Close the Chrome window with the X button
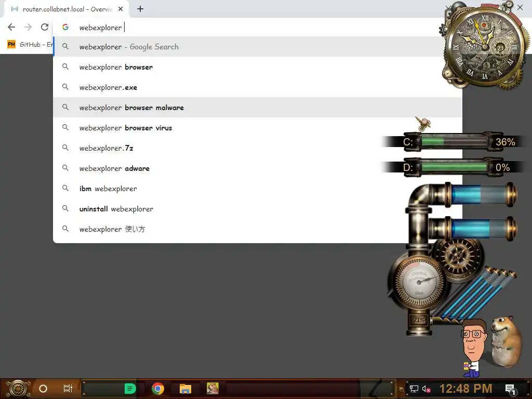Screen dimensions: 532x399 click(520, 7)
